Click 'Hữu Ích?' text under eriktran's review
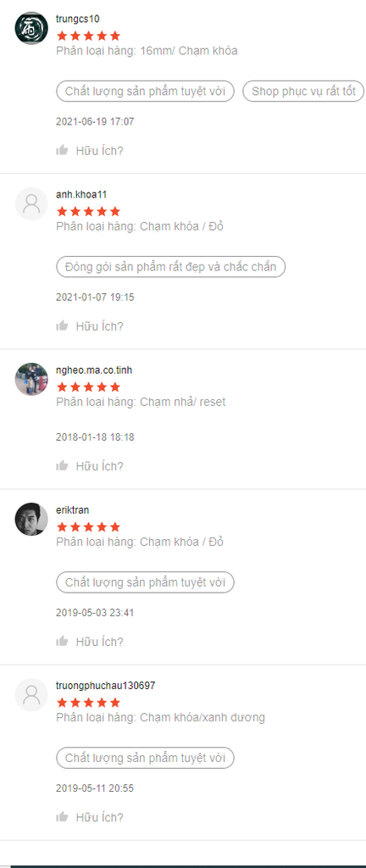Viewport: 366px width, 868px height. point(99,642)
